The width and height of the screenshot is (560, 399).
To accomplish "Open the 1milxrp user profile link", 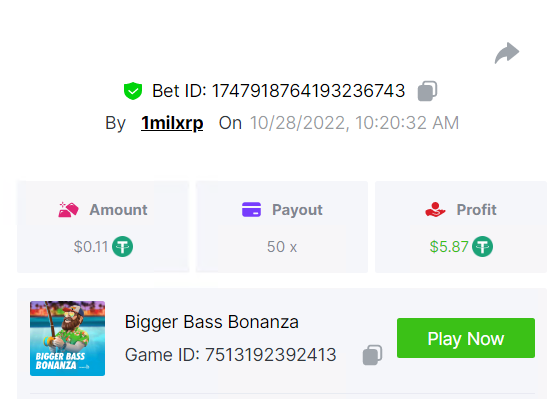I will coord(172,123).
